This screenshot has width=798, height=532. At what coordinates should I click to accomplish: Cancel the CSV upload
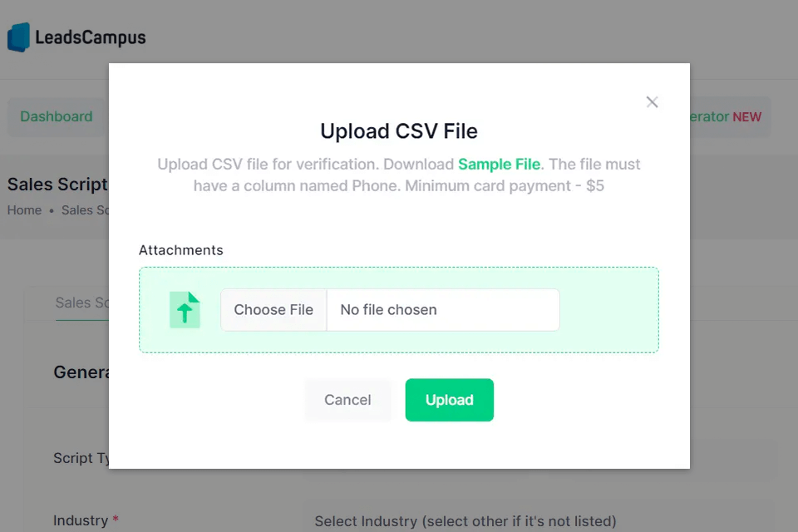(x=347, y=400)
